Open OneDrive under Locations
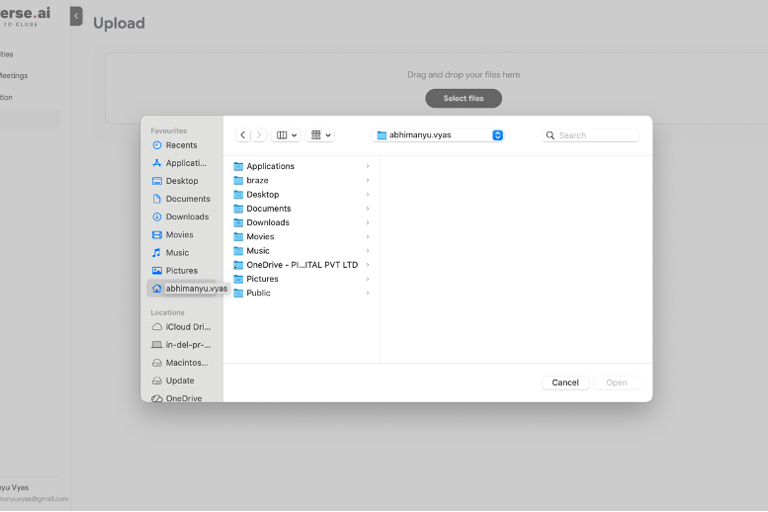This screenshot has width=768, height=512. [181, 398]
